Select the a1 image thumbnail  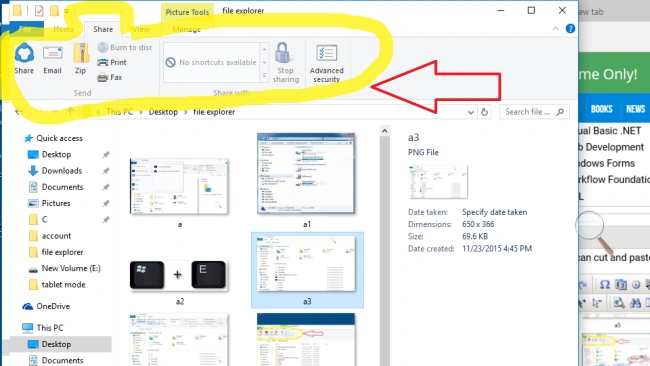pos(306,174)
